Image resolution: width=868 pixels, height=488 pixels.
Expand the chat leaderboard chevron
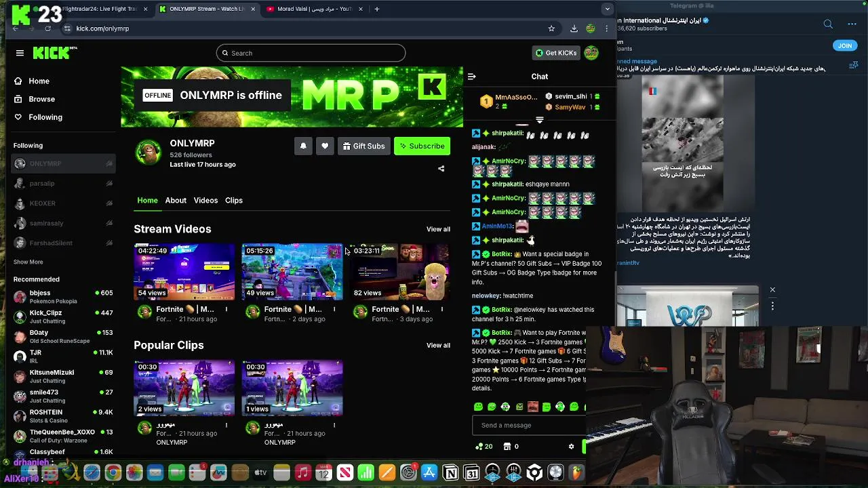540,120
